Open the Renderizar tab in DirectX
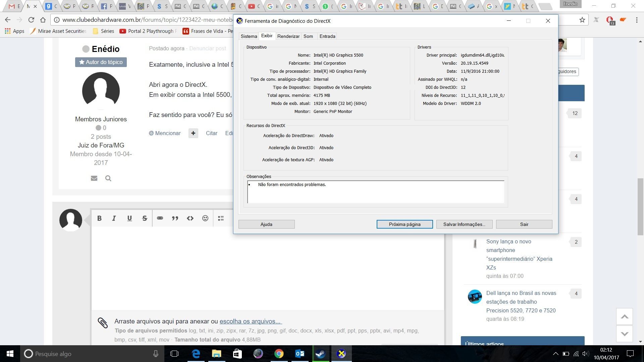The image size is (644, 362). [288, 36]
